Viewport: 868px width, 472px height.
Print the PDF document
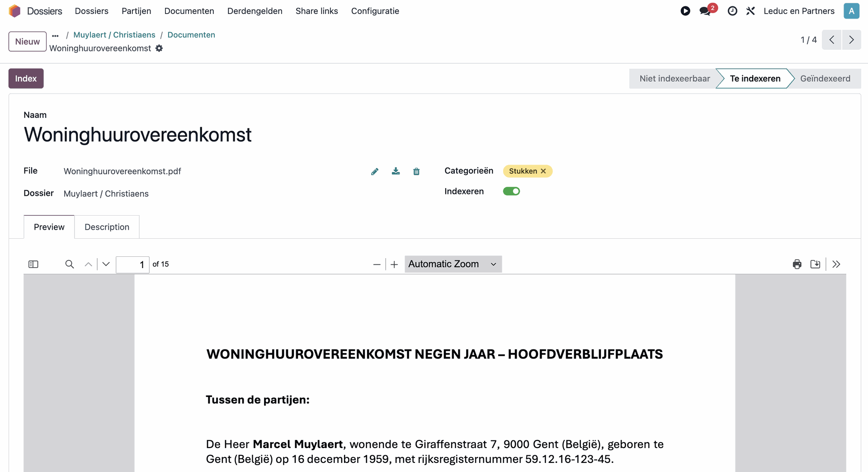click(x=797, y=264)
